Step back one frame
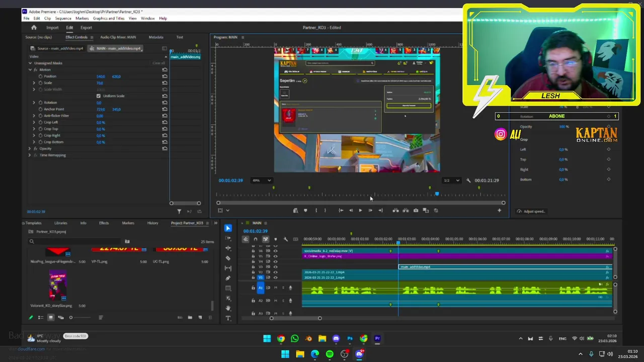Screen dimensions: 644x362 [x=351, y=211]
